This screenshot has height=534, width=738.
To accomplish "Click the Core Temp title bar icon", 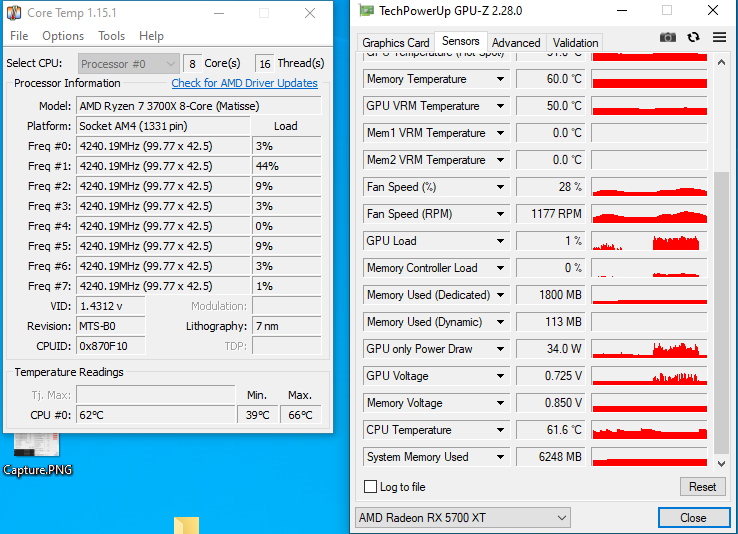I will [14, 13].
